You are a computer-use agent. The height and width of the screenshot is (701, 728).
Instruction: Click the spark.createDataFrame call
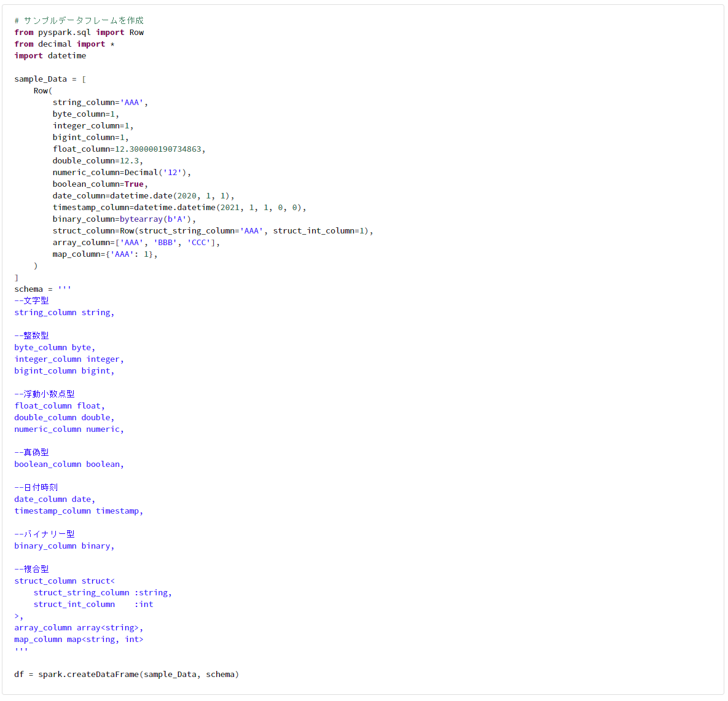pyautogui.click(x=104, y=674)
